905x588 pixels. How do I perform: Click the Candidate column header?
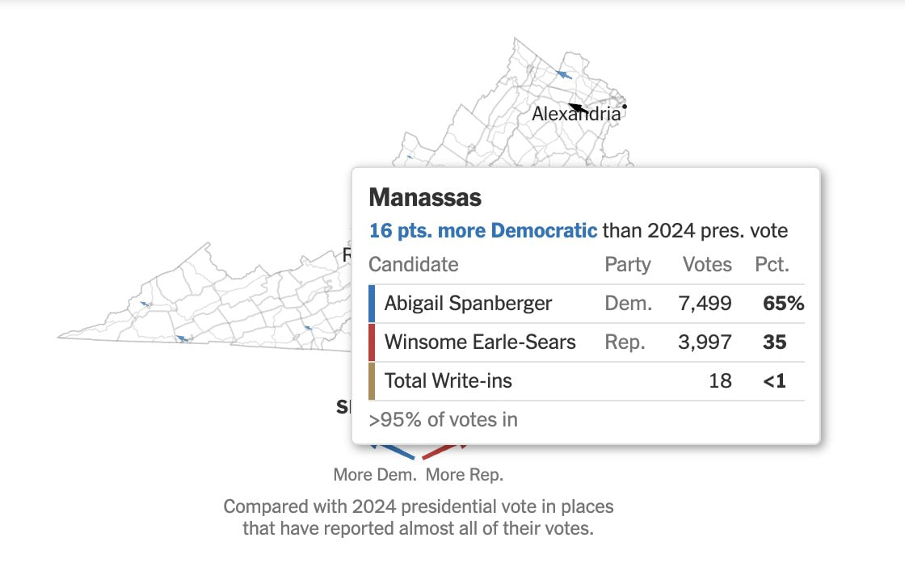pyautogui.click(x=413, y=265)
